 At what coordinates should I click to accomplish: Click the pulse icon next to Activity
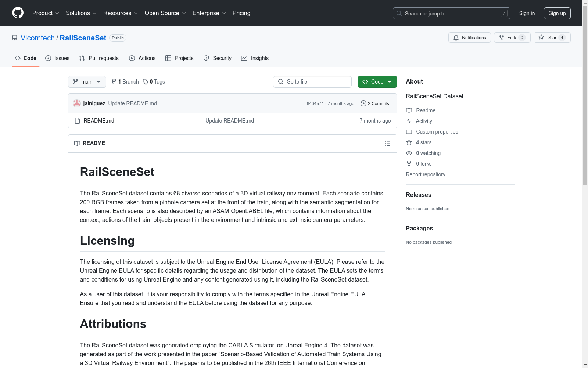click(409, 121)
